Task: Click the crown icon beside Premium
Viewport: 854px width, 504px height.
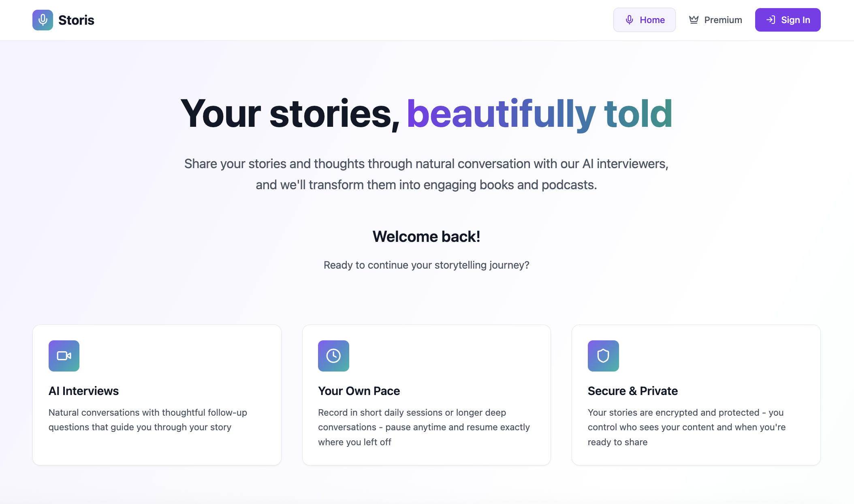Action: click(x=694, y=20)
